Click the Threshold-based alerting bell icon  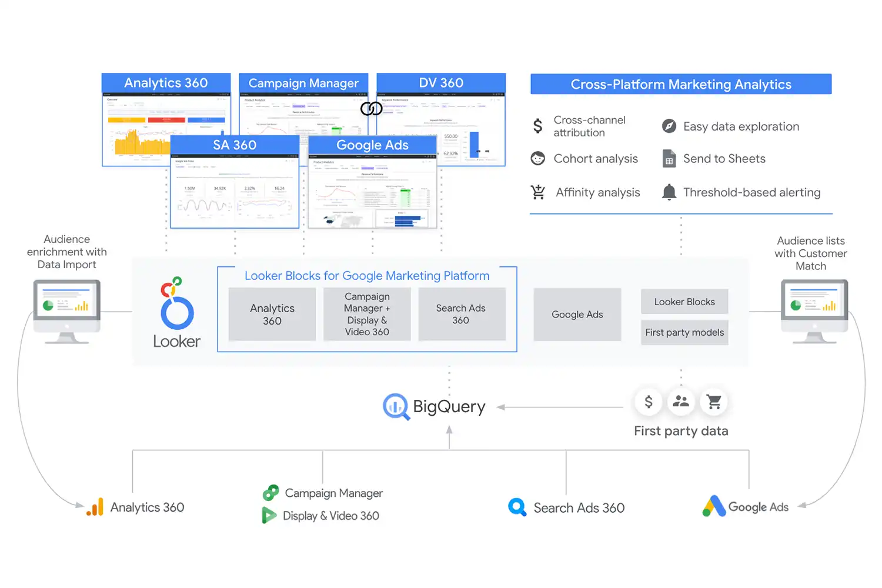pyautogui.click(x=669, y=192)
